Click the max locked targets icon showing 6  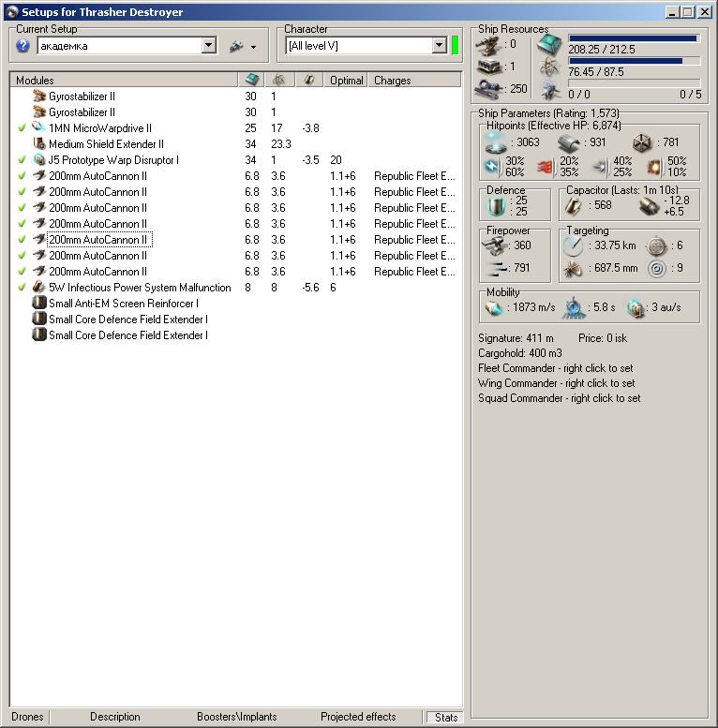(x=657, y=246)
